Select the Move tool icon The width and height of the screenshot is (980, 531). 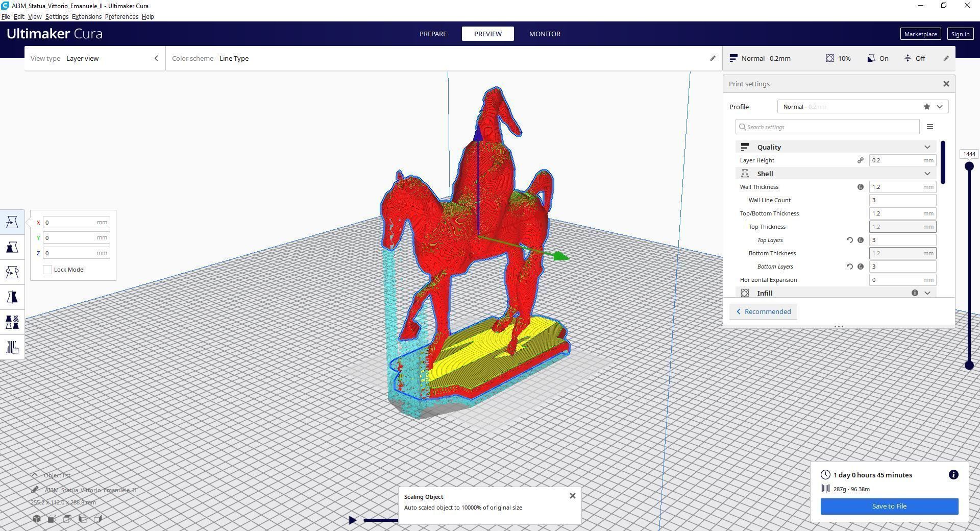point(12,222)
